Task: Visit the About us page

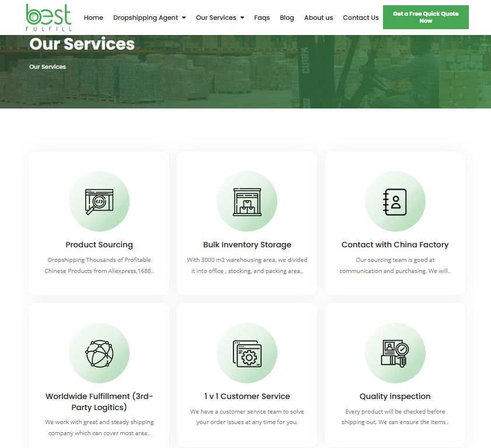Action: pos(318,17)
